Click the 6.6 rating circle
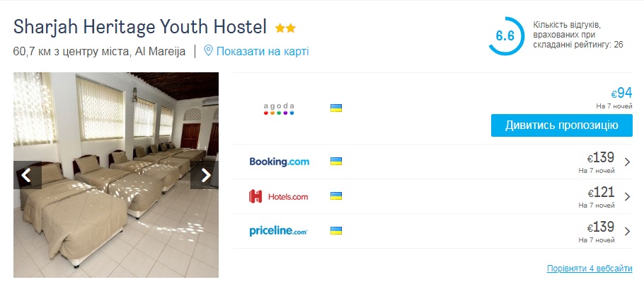The image size is (644, 287). coord(505,35)
